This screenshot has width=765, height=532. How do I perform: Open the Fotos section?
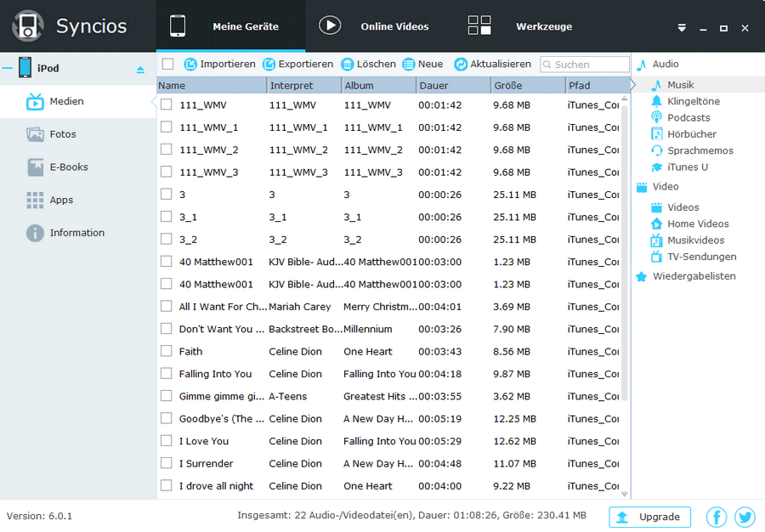[78, 134]
